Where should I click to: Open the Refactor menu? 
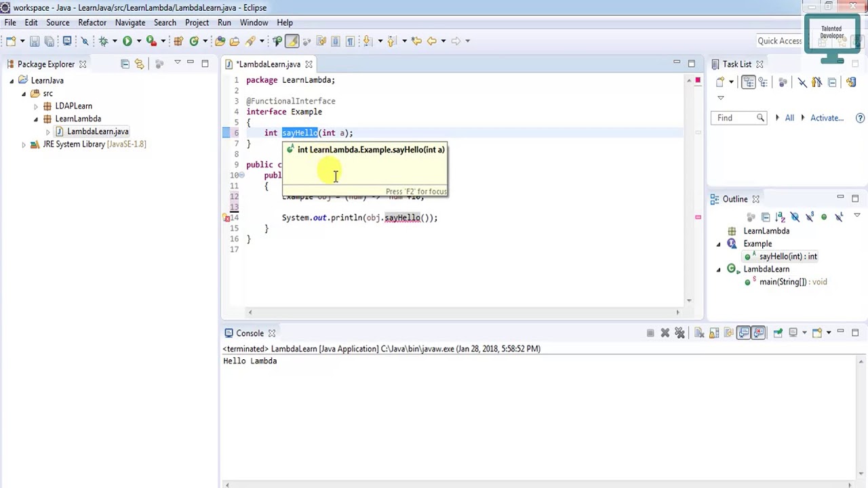pos(92,22)
